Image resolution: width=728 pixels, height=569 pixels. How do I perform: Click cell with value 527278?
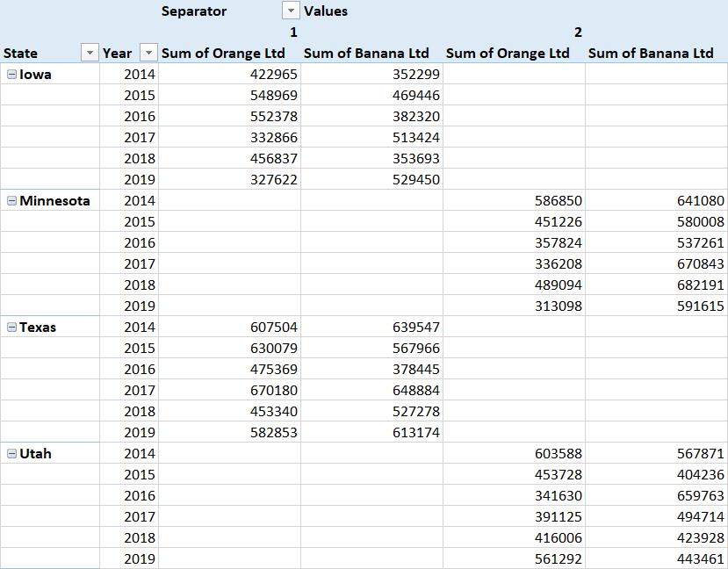(371, 411)
